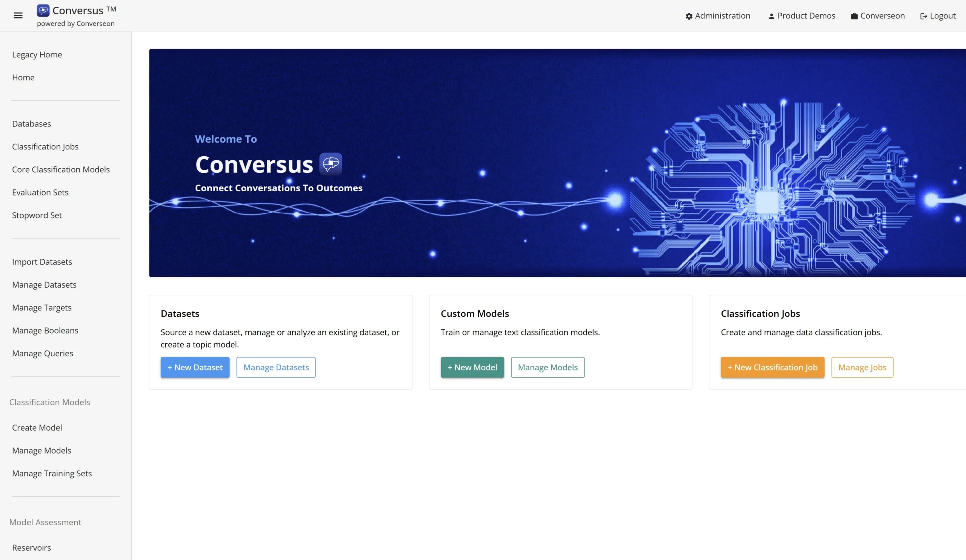Open Databases from sidebar
This screenshot has width=966, height=560.
point(31,124)
